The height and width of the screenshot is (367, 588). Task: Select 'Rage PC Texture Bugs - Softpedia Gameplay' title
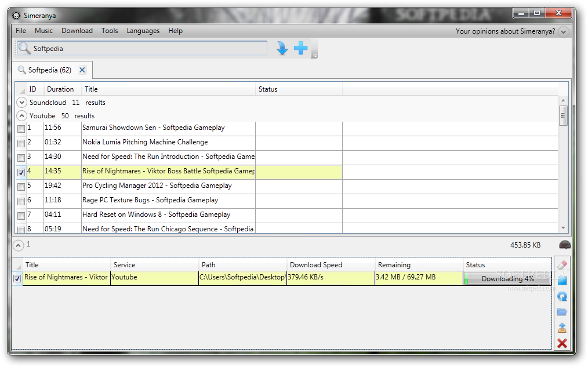(150, 200)
